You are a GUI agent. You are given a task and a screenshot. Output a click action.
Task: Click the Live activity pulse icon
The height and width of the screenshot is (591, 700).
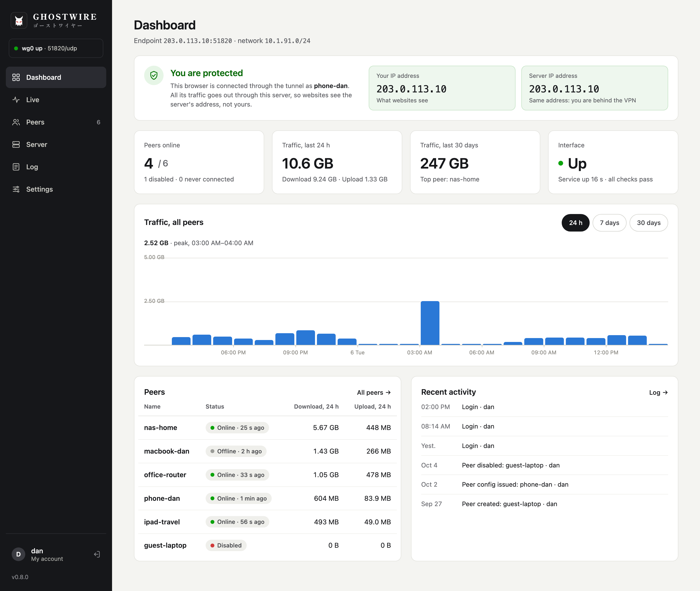[x=16, y=100]
